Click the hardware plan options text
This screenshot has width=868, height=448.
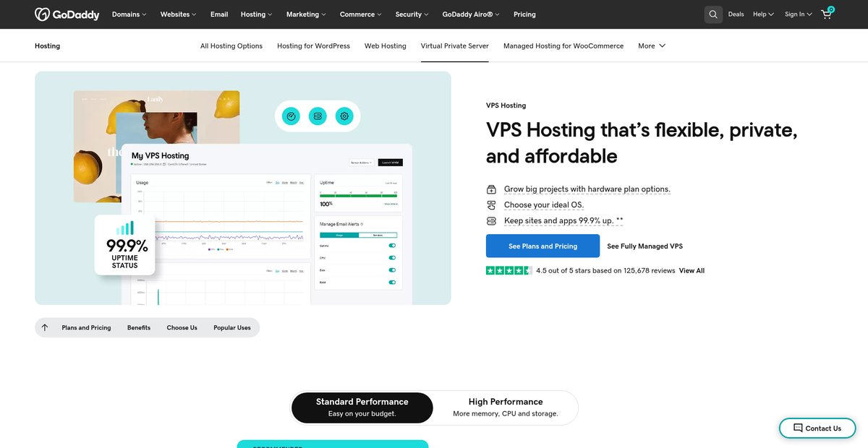[587, 189]
